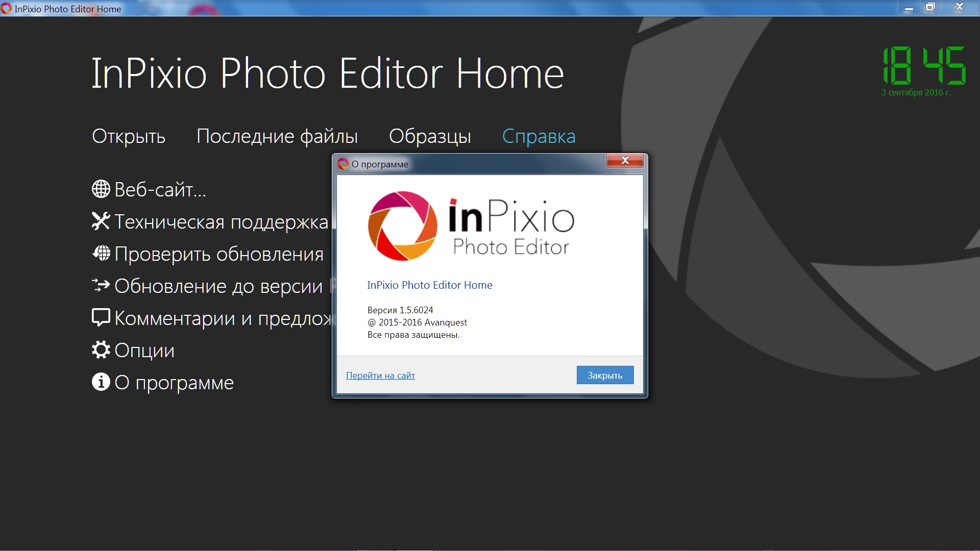Click the date 3 сентября 2016 г.

(916, 92)
